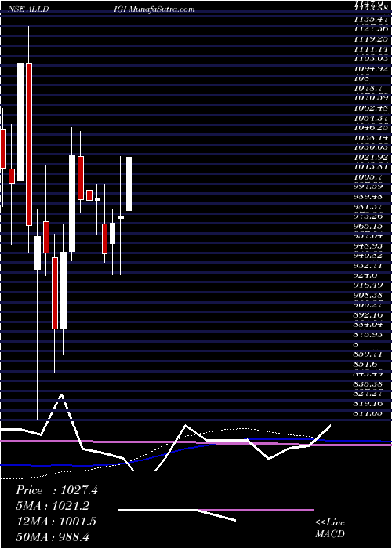Screen dimensions: 392x549
Task: Click the NSE ALLD symbol label
Action: (29, 9)
